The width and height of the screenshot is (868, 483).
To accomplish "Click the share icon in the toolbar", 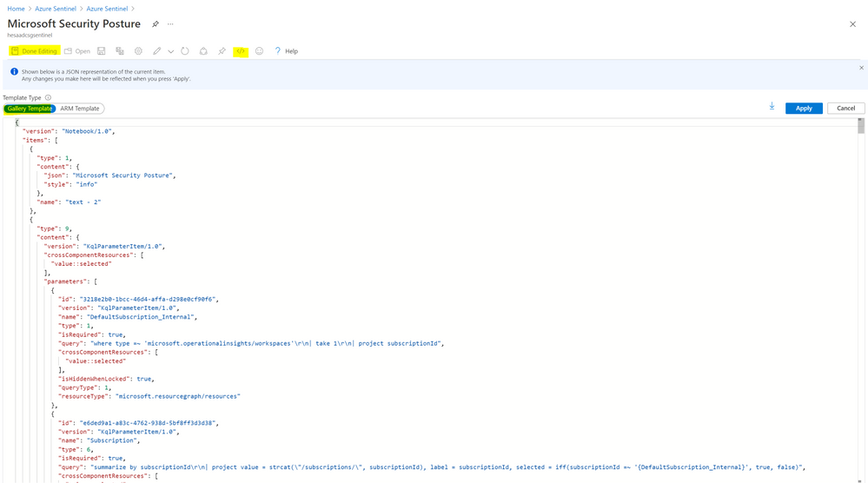I will (203, 51).
